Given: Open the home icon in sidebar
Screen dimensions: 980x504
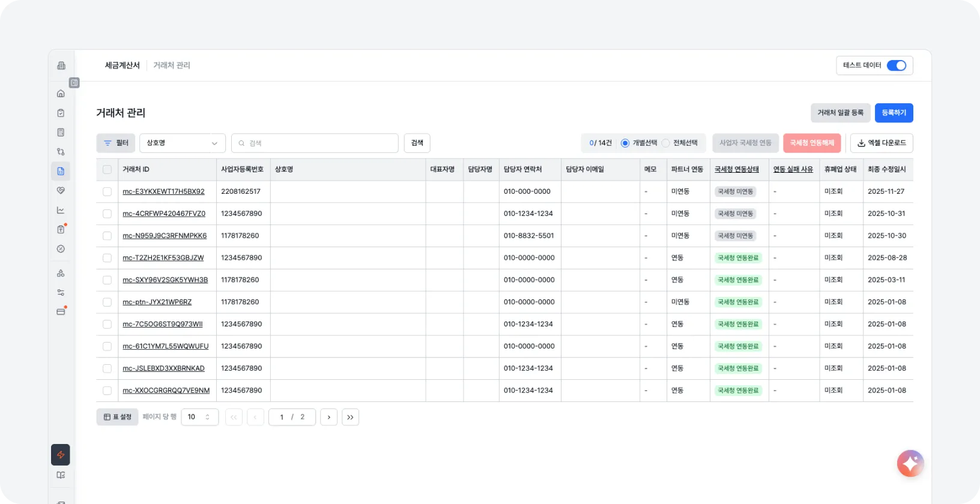Looking at the screenshot, I should pyautogui.click(x=61, y=94).
